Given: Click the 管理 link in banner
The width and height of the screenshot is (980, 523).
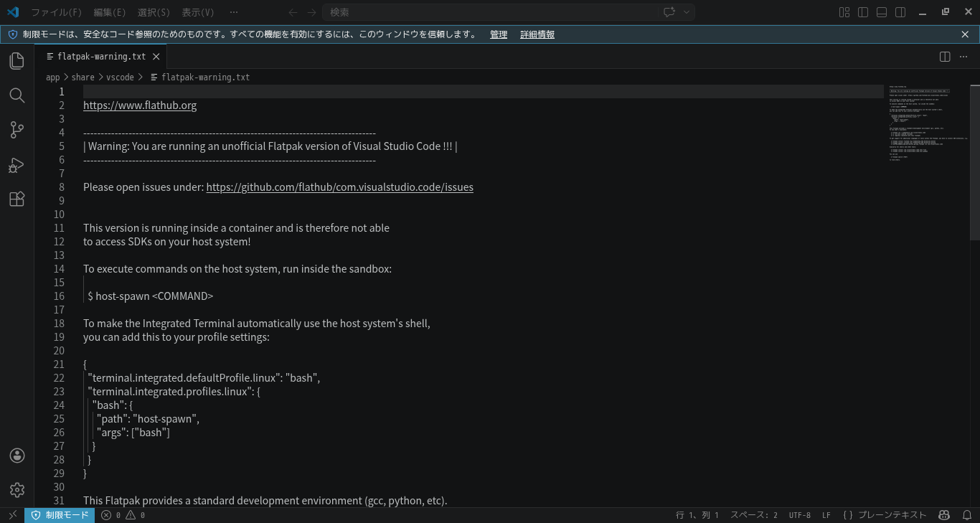Looking at the screenshot, I should [x=499, y=34].
